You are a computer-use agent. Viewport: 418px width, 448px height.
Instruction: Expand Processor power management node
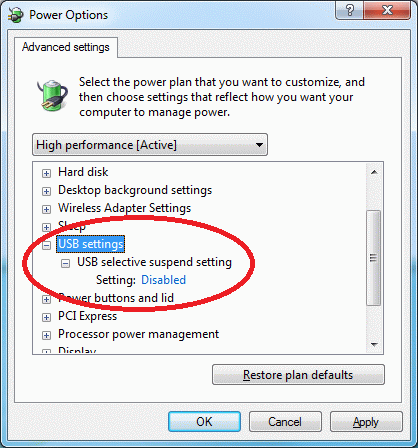[46, 335]
